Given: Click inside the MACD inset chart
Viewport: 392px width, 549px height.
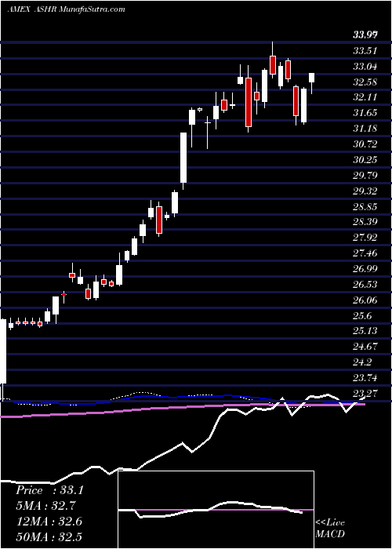Looking at the screenshot, I should [216, 510].
